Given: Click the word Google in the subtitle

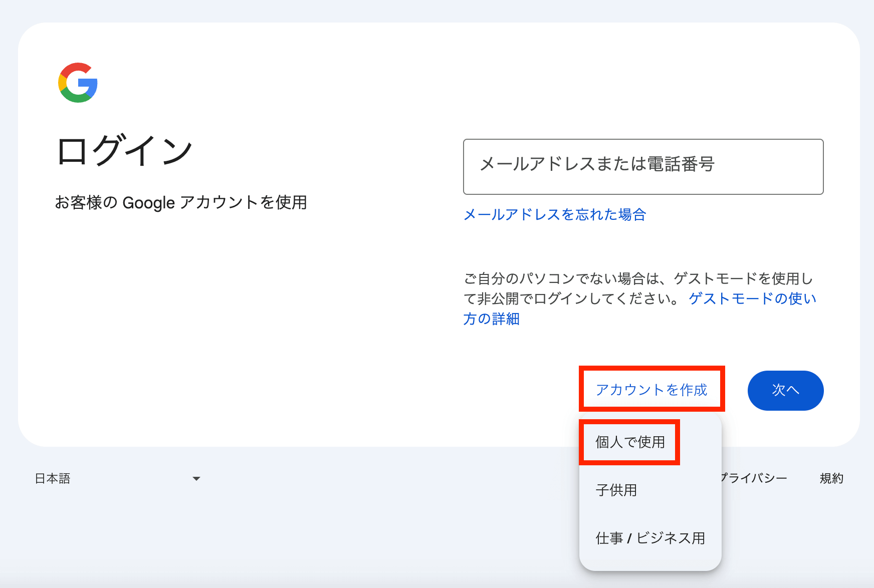Looking at the screenshot, I should coord(148,203).
